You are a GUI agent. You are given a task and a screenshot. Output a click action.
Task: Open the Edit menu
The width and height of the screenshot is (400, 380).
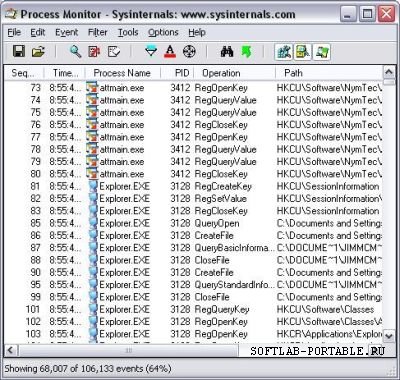[x=38, y=33]
